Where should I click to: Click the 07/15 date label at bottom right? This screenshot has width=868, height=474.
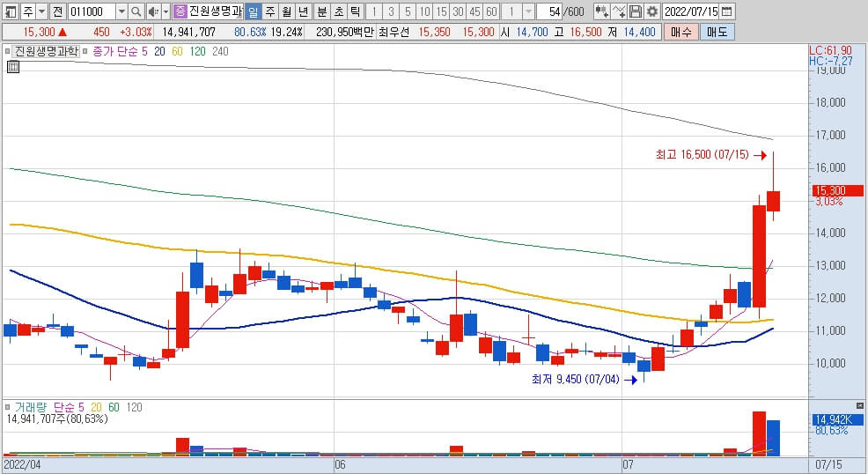pos(828,464)
